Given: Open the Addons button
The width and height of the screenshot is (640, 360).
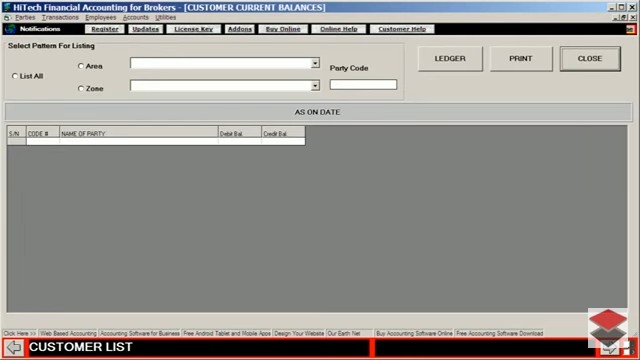Looking at the screenshot, I should (240, 29).
